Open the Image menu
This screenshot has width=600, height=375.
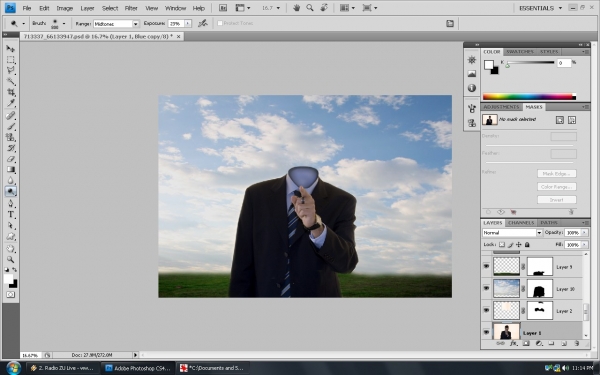coord(65,8)
